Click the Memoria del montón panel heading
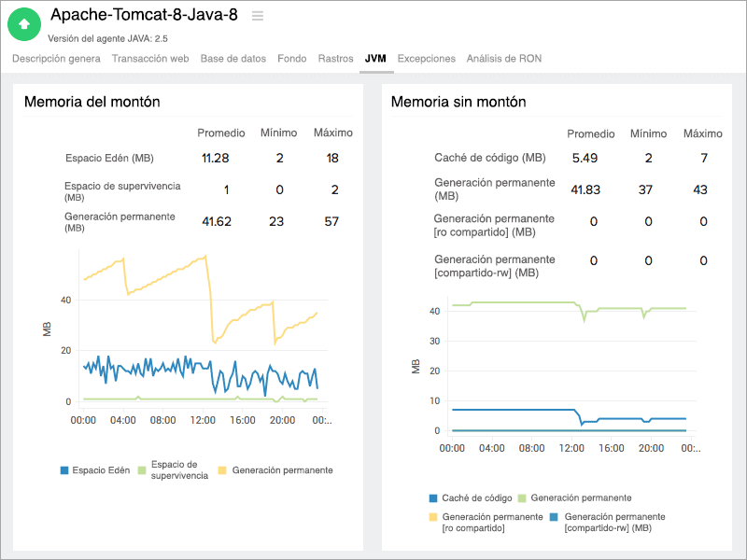Viewport: 747px width, 560px height. (92, 101)
